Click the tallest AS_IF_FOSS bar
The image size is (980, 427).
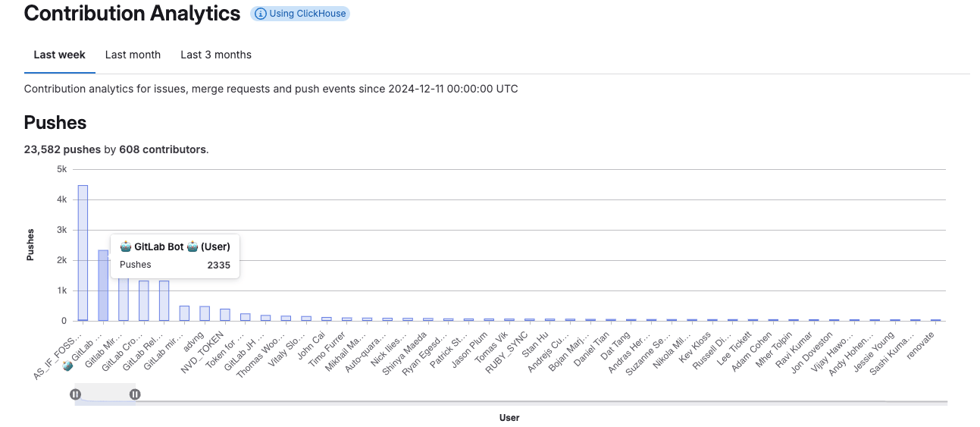pyautogui.click(x=83, y=253)
